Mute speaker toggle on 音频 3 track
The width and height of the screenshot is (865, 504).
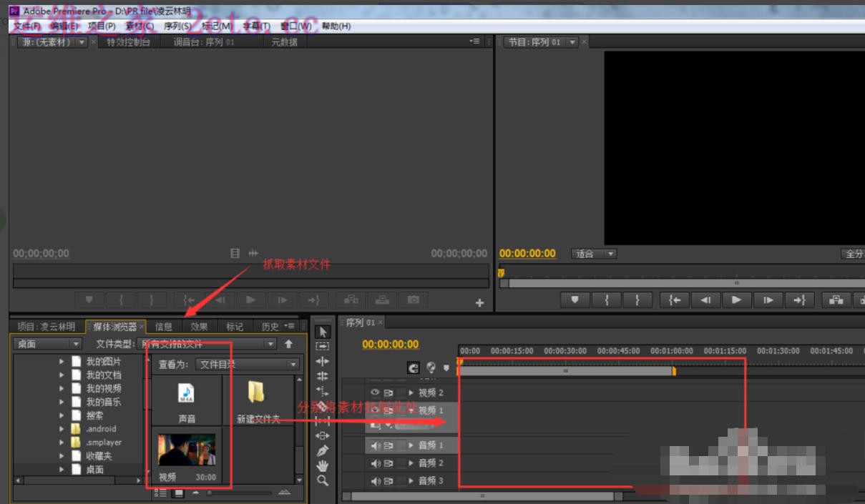click(x=374, y=481)
